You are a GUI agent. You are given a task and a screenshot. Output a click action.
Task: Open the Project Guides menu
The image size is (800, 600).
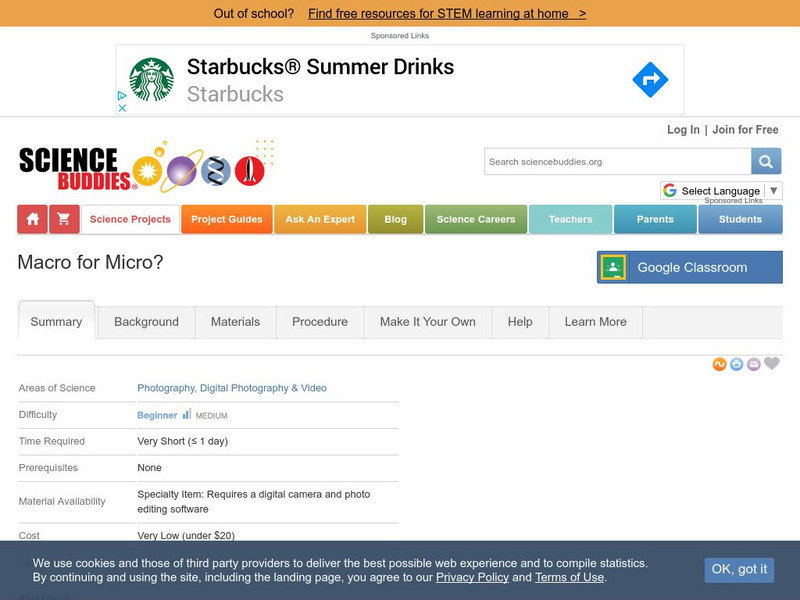coord(227,219)
